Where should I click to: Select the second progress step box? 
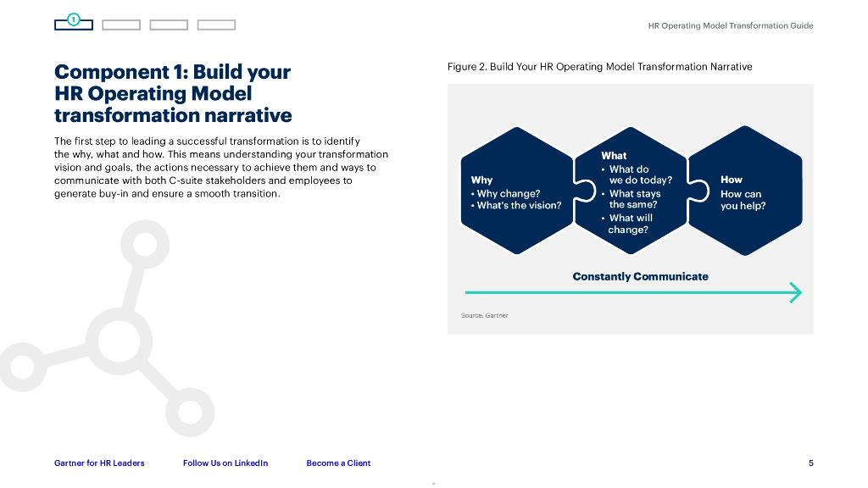[x=121, y=25]
